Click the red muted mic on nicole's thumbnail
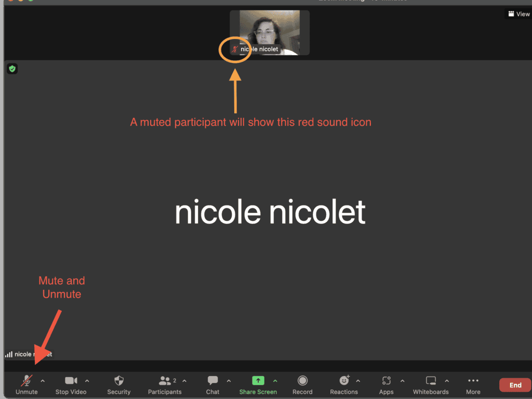Image resolution: width=532 pixels, height=399 pixels. tap(235, 50)
